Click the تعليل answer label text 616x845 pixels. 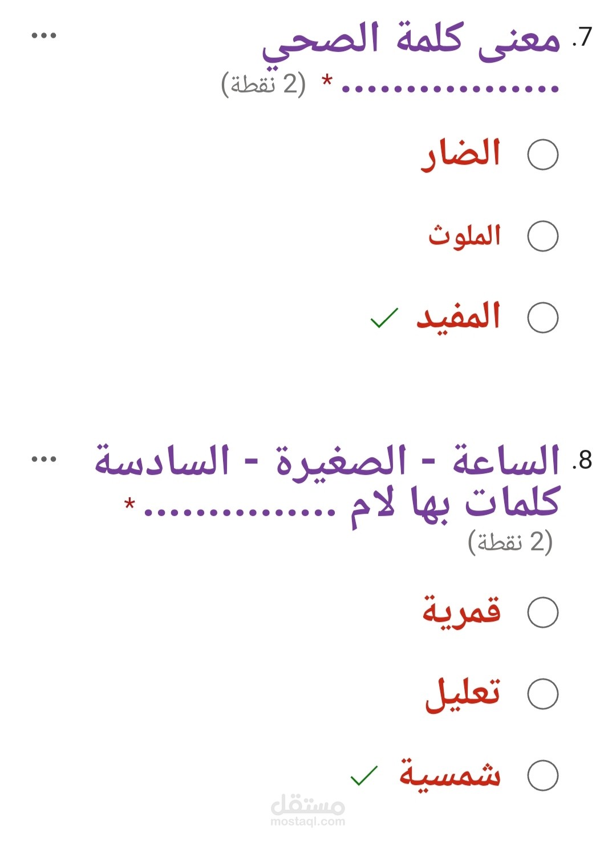coord(463,693)
